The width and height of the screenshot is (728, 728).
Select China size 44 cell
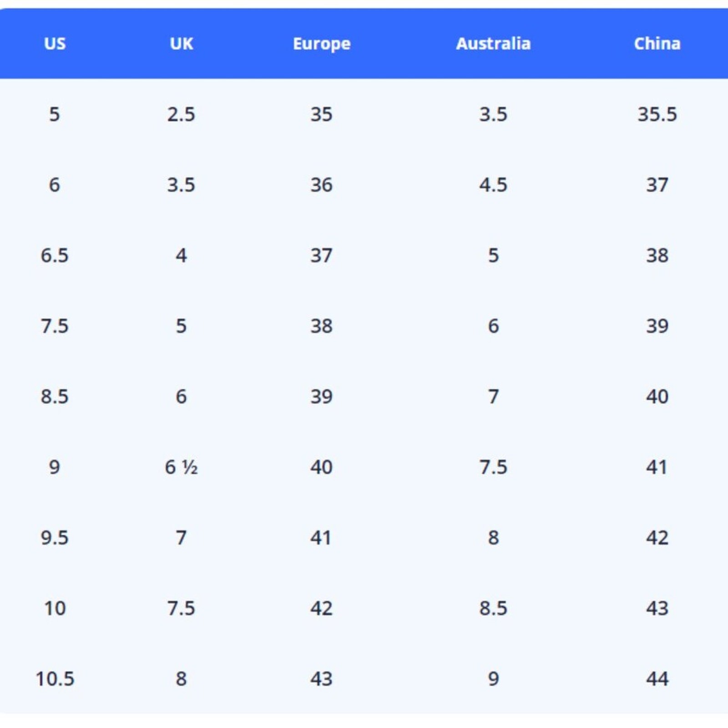pos(657,679)
